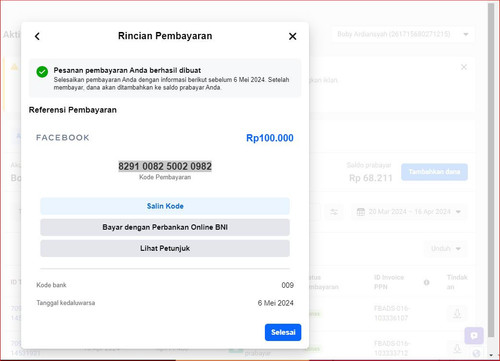Open the 20 Mar 2024 date range picker
The width and height of the screenshot is (500, 361).
pyautogui.click(x=409, y=212)
